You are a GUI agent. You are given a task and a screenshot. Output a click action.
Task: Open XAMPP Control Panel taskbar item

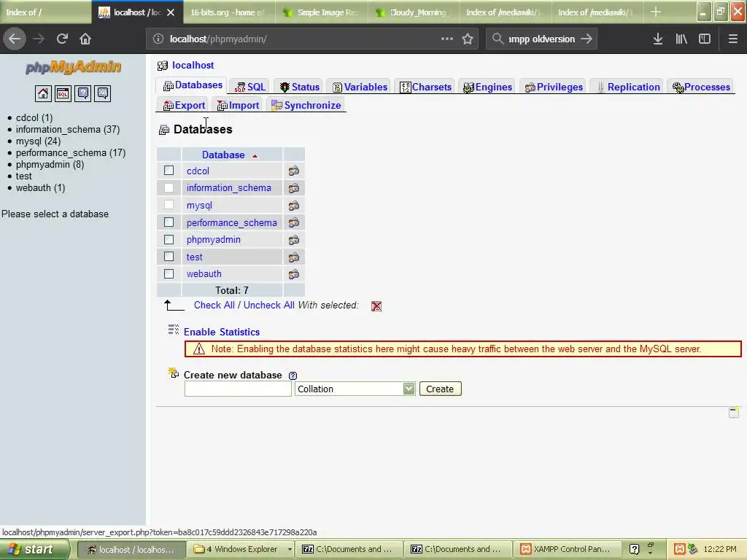(x=567, y=550)
